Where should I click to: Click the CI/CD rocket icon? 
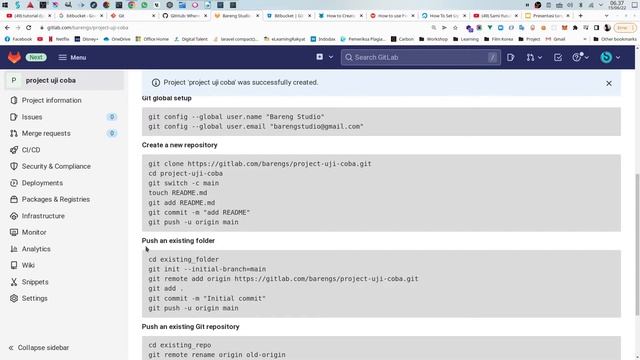click(x=14, y=150)
